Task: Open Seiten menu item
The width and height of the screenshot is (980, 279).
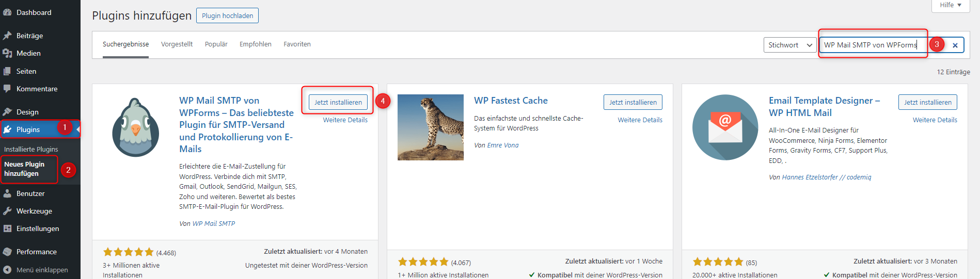Action: pyautogui.click(x=40, y=71)
